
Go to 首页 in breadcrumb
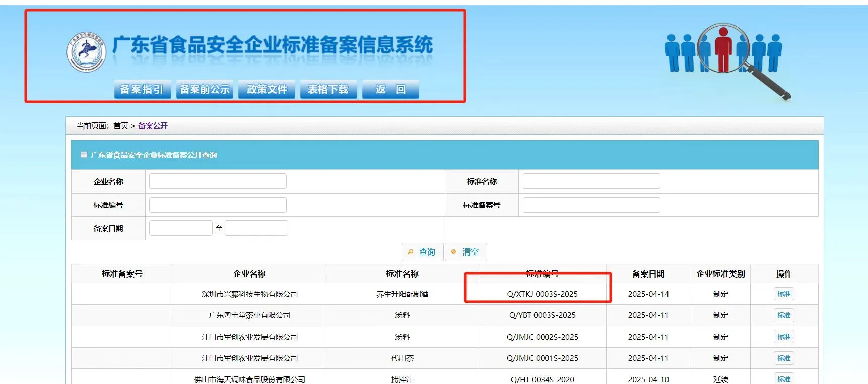pos(121,126)
